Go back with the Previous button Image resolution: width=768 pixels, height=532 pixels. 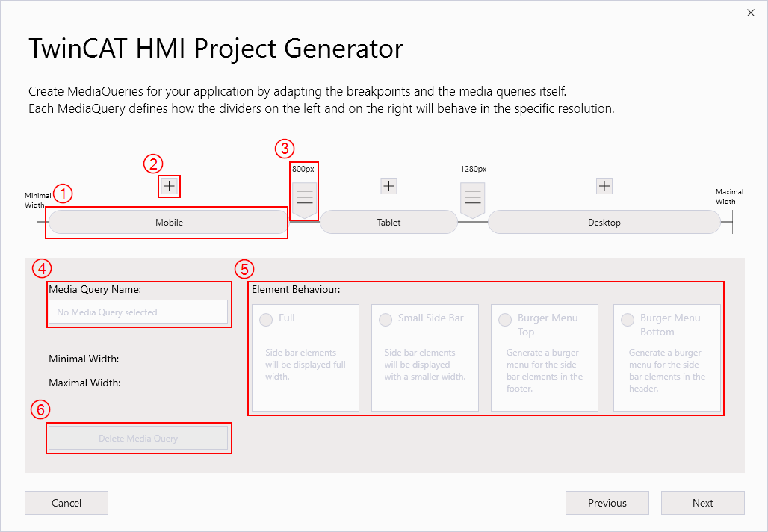coord(607,503)
